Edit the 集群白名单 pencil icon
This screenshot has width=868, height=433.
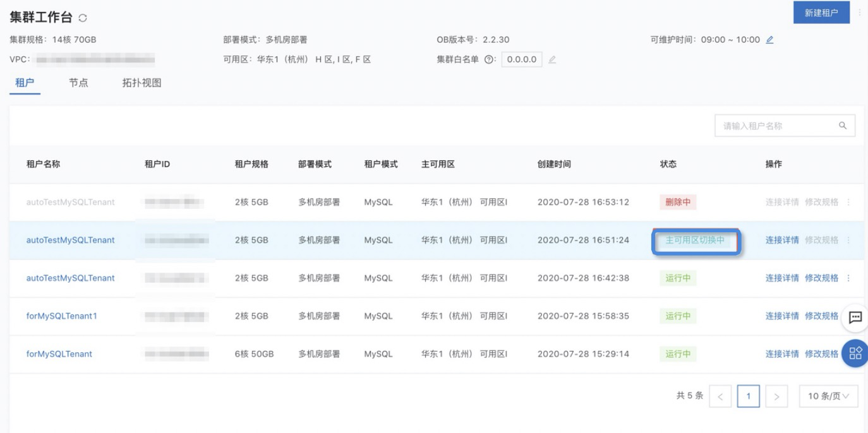(552, 60)
